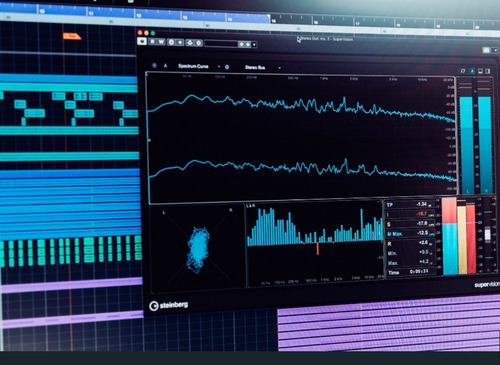
Task: Enable Read automation (R) on plug-in
Action: coord(152,42)
